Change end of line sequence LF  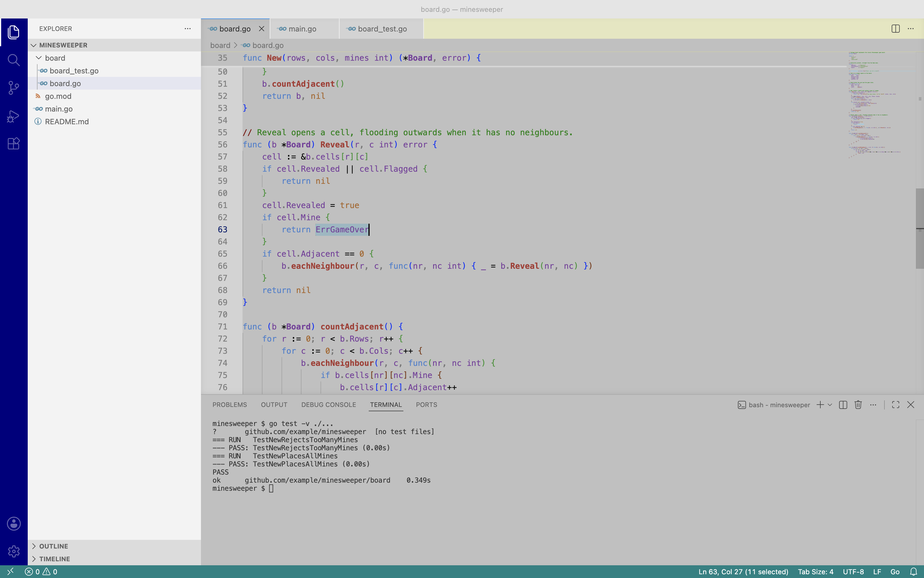[877, 572]
